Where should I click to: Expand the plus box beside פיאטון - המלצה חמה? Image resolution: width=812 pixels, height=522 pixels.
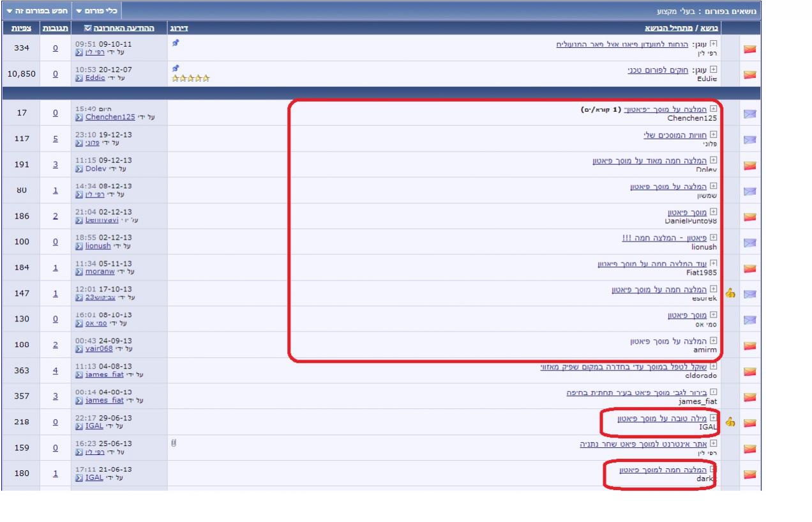(714, 238)
